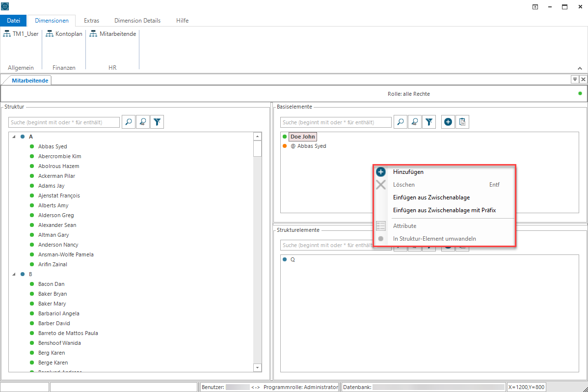
Task: Select Bacon Dan in the structure tree
Action: (52, 284)
